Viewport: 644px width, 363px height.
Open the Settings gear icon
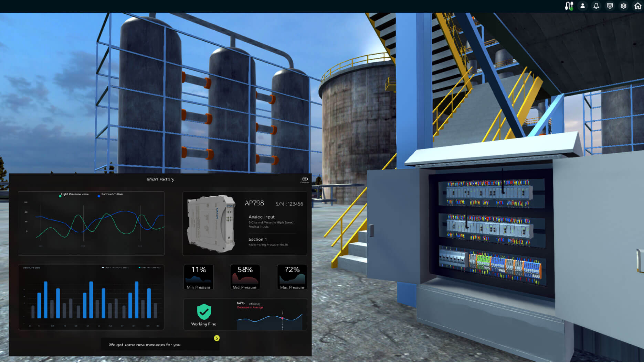click(624, 6)
